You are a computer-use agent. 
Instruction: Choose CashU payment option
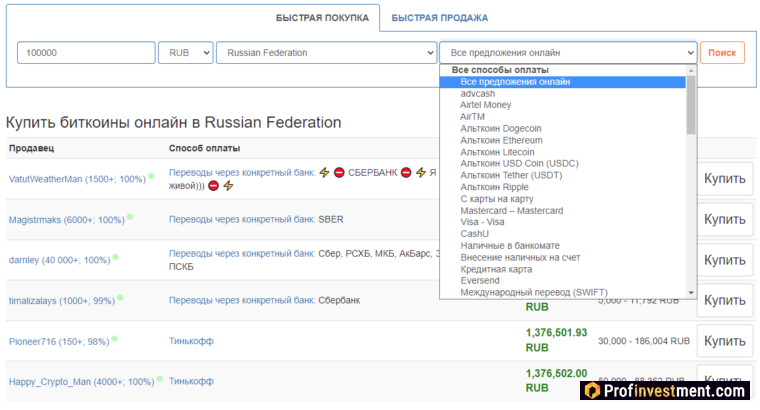point(475,234)
